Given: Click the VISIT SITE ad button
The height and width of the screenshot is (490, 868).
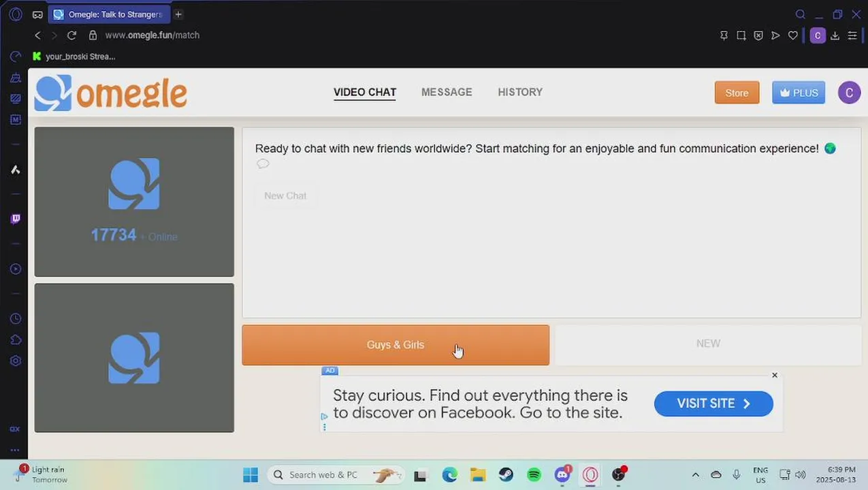Looking at the screenshot, I should [713, 404].
